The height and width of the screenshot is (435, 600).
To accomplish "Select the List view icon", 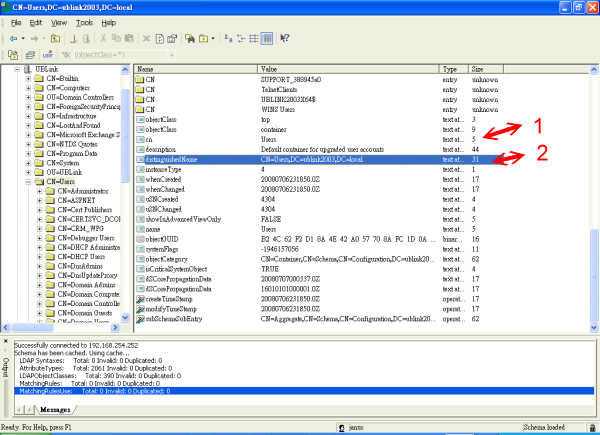I will [x=253, y=38].
